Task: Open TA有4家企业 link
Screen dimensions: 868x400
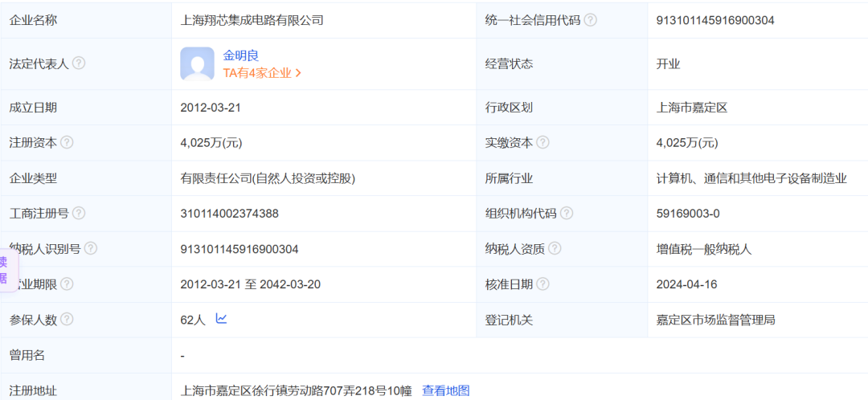Action: pyautogui.click(x=262, y=73)
